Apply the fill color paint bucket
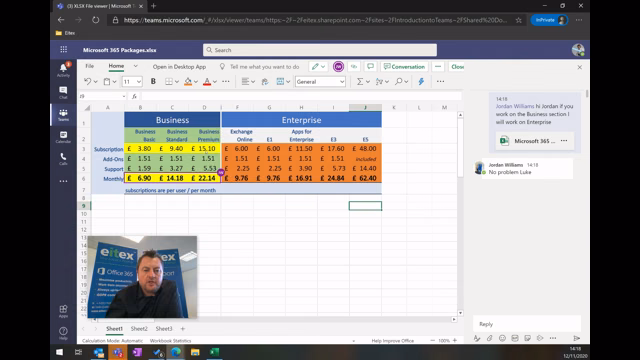640x360 pixels. pyautogui.click(x=188, y=82)
